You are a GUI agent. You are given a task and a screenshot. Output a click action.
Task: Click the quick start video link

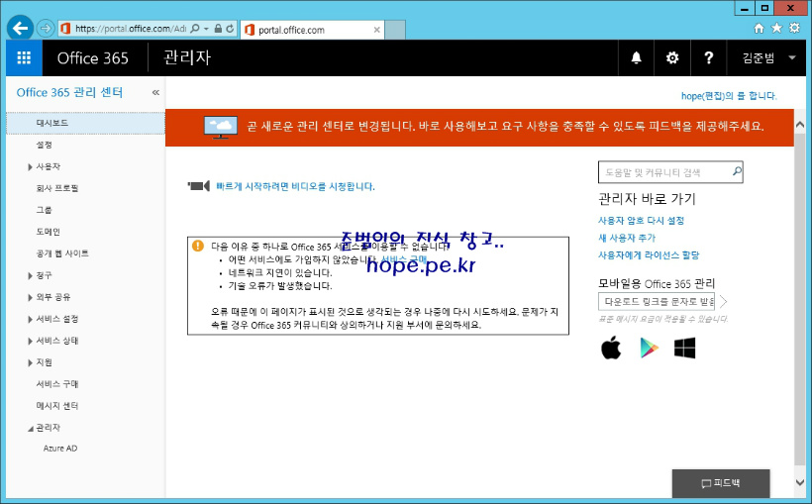point(295,186)
